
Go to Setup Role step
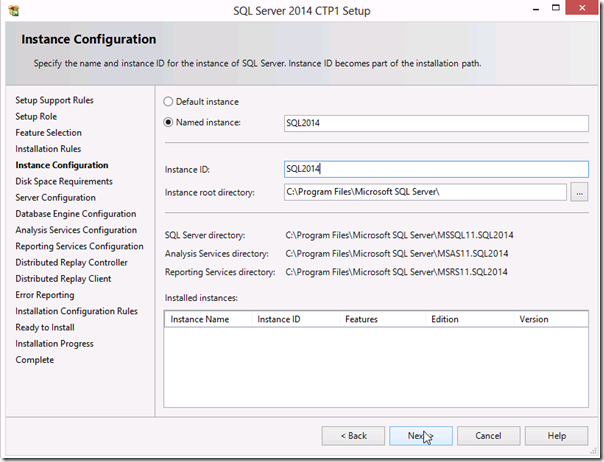click(36, 116)
